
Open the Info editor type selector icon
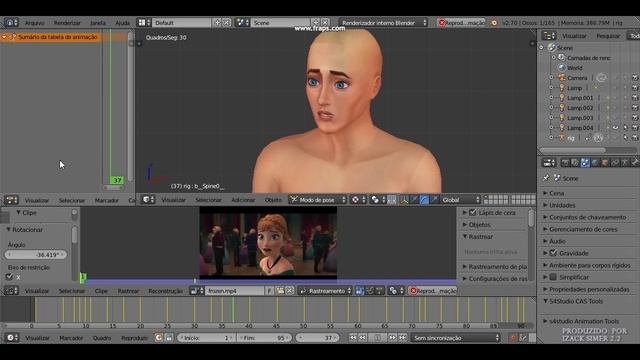click(11, 23)
